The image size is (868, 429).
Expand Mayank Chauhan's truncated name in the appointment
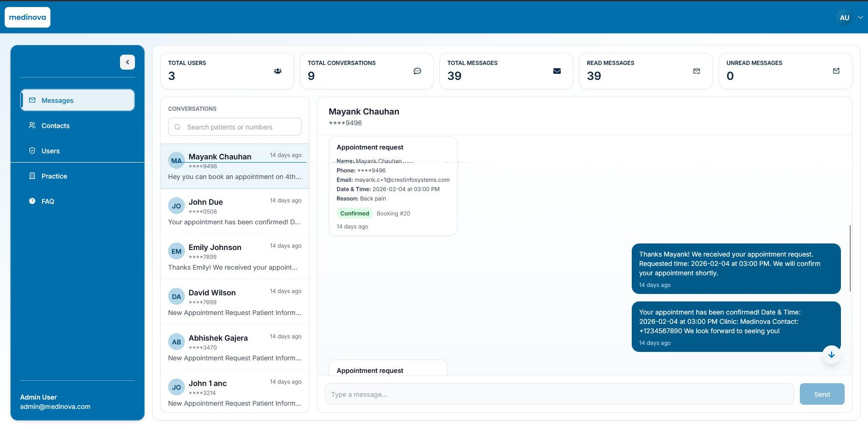click(383, 161)
